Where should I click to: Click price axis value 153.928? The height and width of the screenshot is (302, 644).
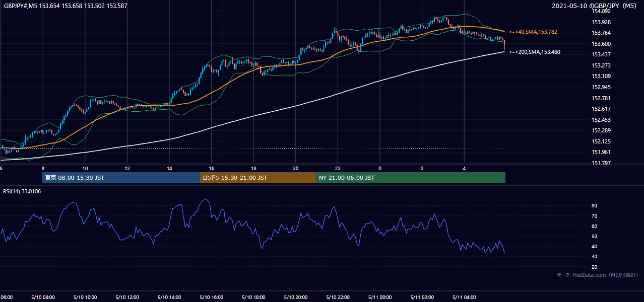(x=601, y=22)
